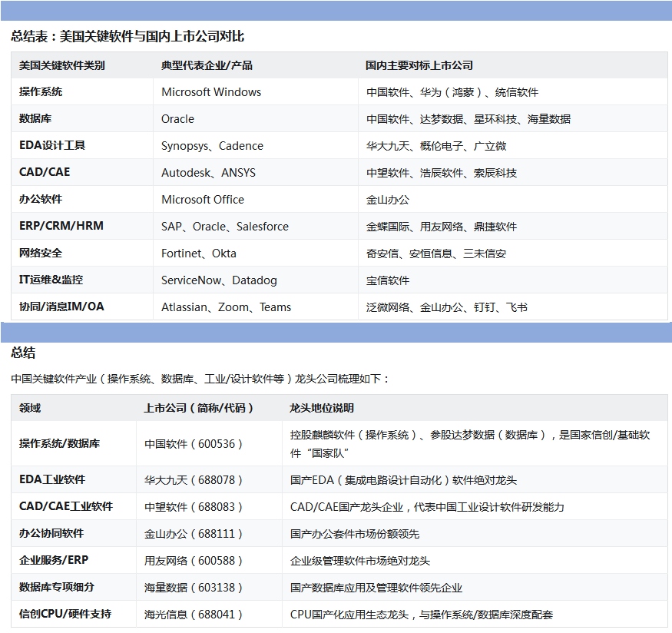Click the cell 奇安信、安恒信息、三未信安
This screenshot has height=633, width=672.
point(436,254)
